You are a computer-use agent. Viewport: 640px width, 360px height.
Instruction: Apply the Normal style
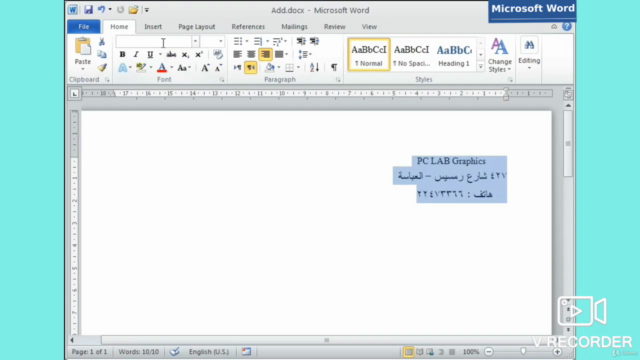369,55
